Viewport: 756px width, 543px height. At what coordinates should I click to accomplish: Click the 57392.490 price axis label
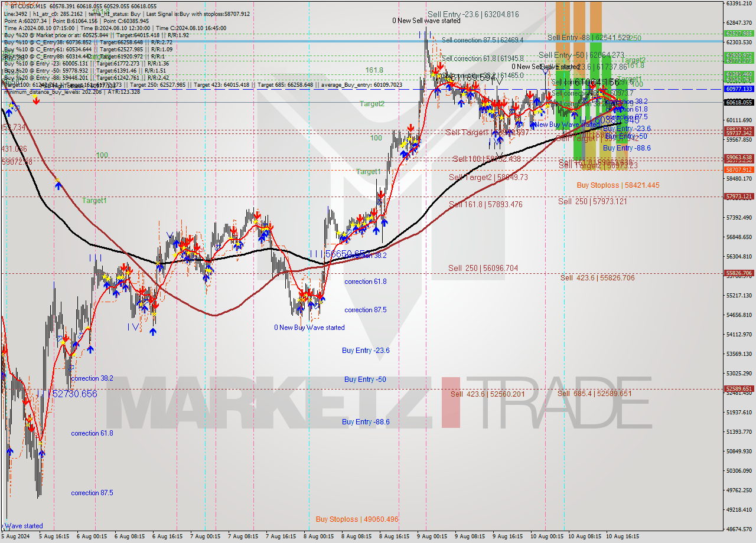pos(739,218)
